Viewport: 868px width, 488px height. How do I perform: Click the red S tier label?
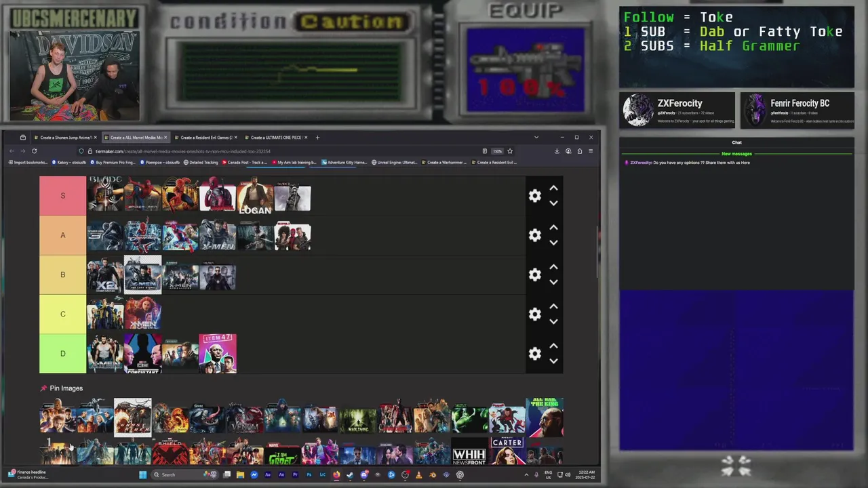(63, 196)
